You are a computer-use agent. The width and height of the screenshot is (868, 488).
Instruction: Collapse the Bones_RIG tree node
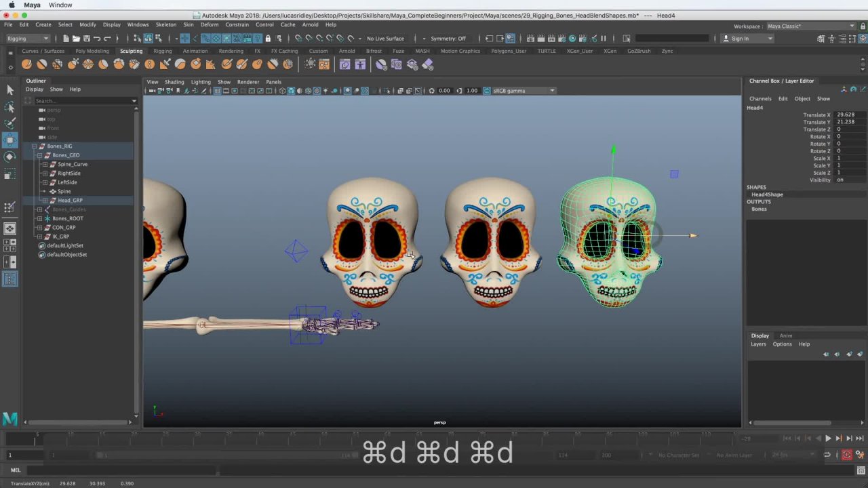34,146
